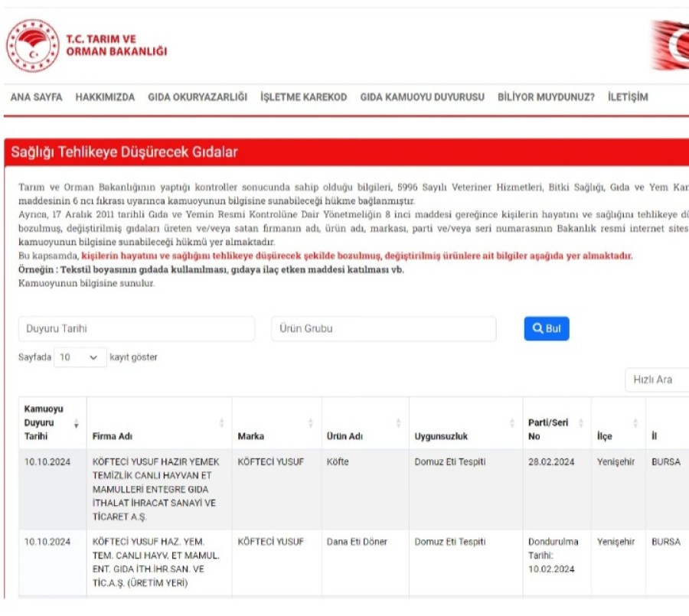The width and height of the screenshot is (689, 616).
Task: Focus the Duyuru Tarihi input field
Action: (137, 328)
